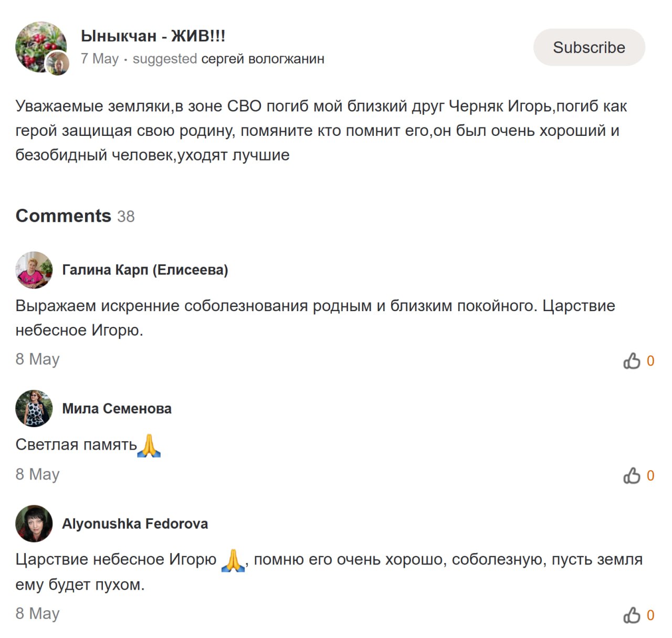The image size is (672, 638).
Task: Click 8 May timestamp under Alyonushka's comment
Action: tap(37, 613)
